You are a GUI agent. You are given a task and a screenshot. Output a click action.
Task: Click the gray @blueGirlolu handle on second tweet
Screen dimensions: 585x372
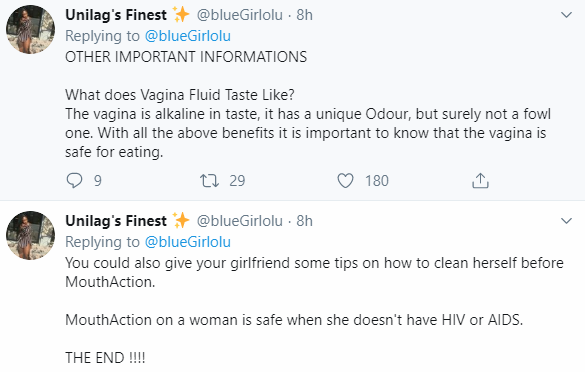pyautogui.click(x=240, y=221)
